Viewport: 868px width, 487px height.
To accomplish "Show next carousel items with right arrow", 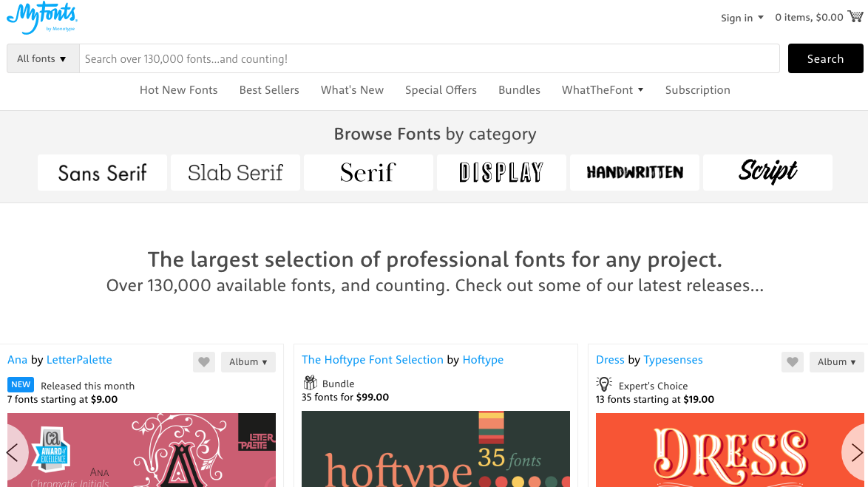I will [x=856, y=453].
